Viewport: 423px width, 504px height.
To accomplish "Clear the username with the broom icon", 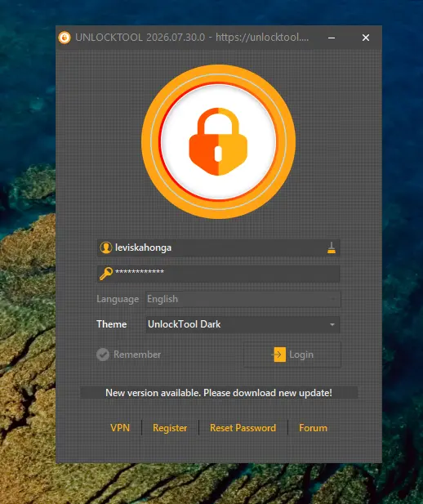I will point(332,248).
